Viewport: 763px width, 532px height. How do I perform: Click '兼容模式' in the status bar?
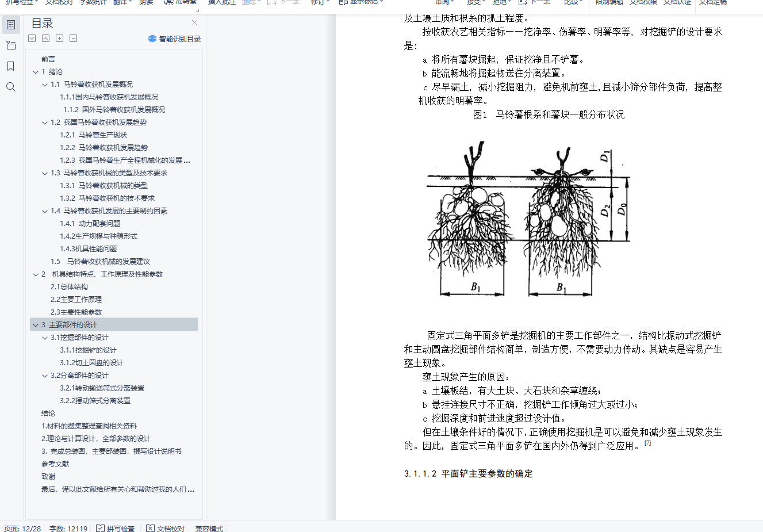click(x=209, y=529)
